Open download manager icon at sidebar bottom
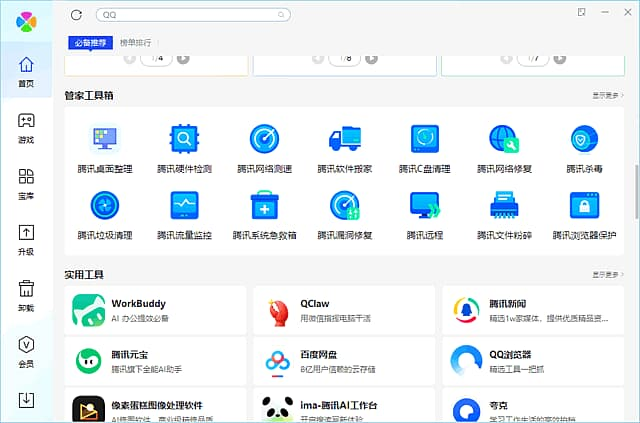The height and width of the screenshot is (423, 640). coord(26,400)
